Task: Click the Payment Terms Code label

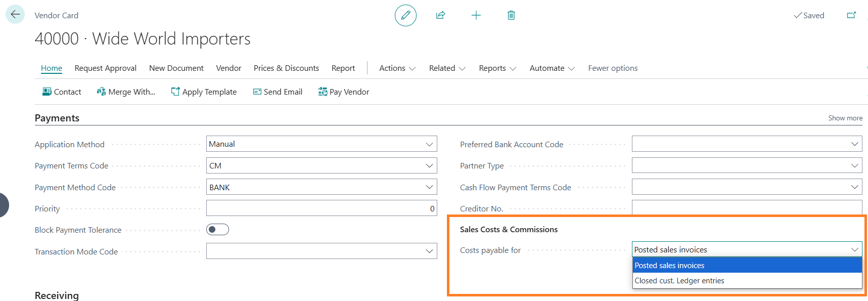Action: (x=72, y=165)
